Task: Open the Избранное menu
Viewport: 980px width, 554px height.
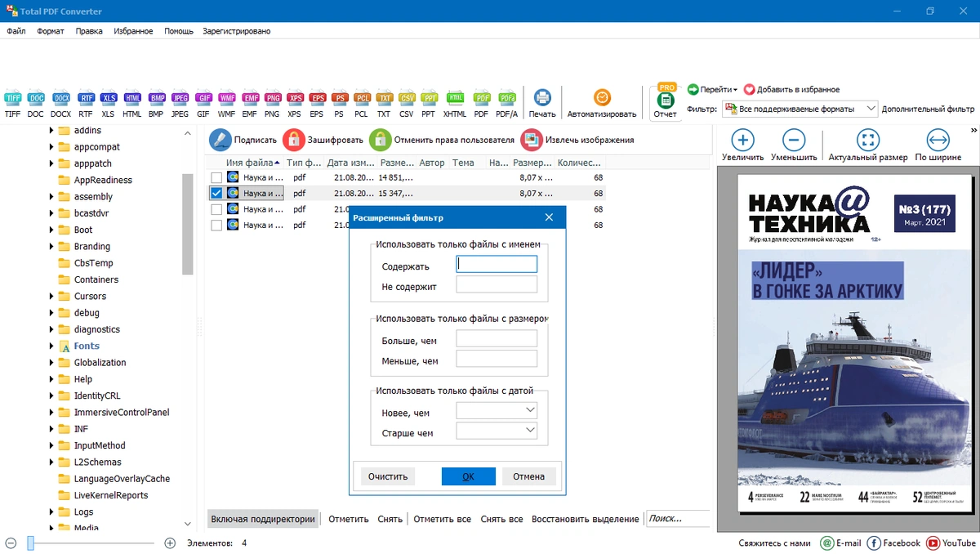Action: click(134, 31)
